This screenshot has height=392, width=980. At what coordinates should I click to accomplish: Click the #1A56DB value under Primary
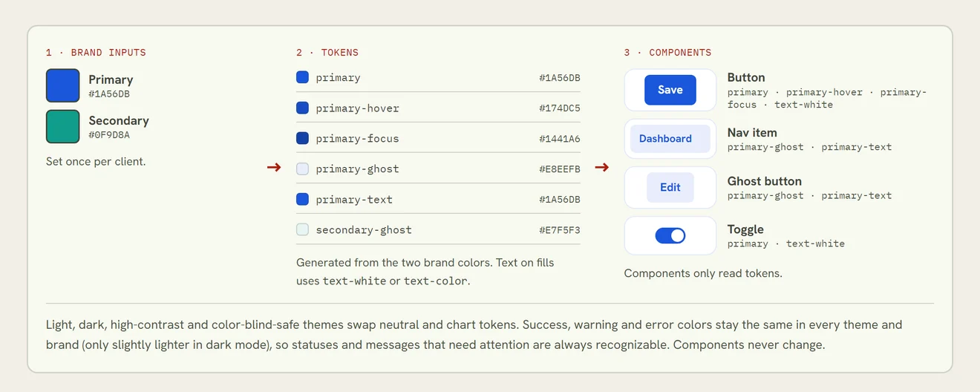point(109,94)
